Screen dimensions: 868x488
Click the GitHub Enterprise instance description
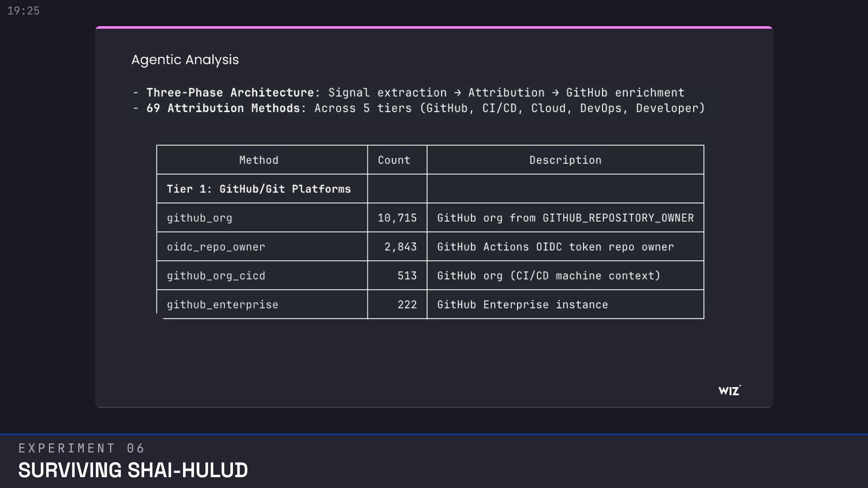coord(522,305)
